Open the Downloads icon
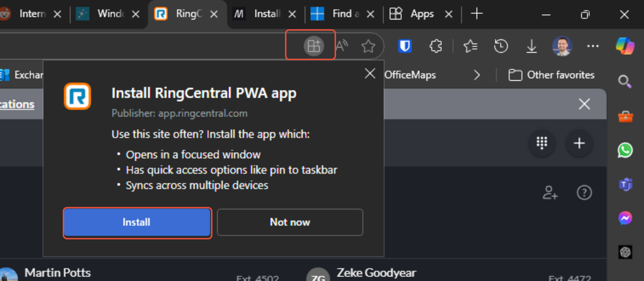Screen dimensions: 644x281 (x=532, y=46)
